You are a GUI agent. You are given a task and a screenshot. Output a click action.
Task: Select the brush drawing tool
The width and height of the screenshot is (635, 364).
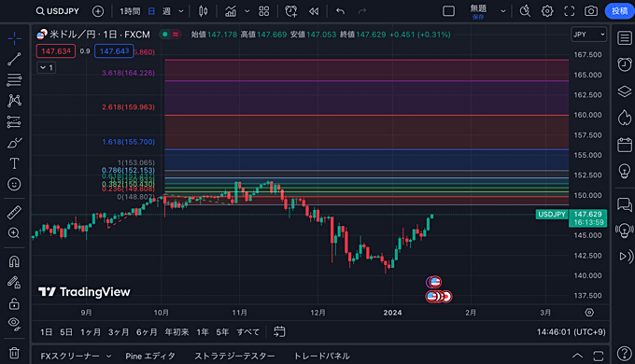tap(14, 143)
